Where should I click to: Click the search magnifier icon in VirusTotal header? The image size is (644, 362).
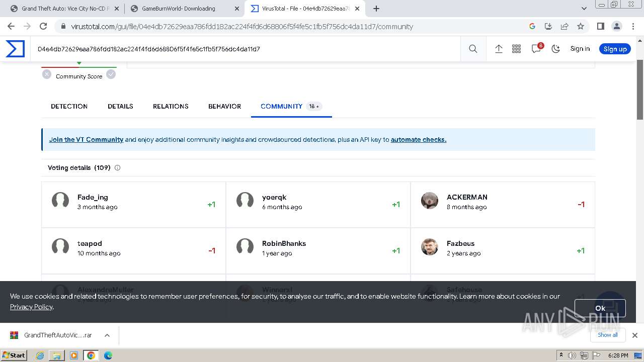473,49
